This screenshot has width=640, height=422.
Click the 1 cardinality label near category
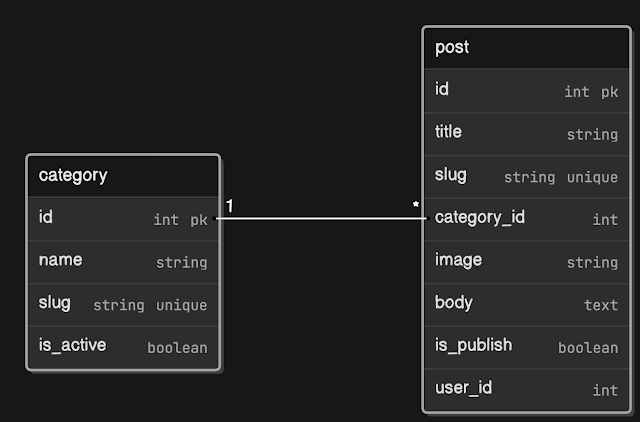click(x=229, y=206)
